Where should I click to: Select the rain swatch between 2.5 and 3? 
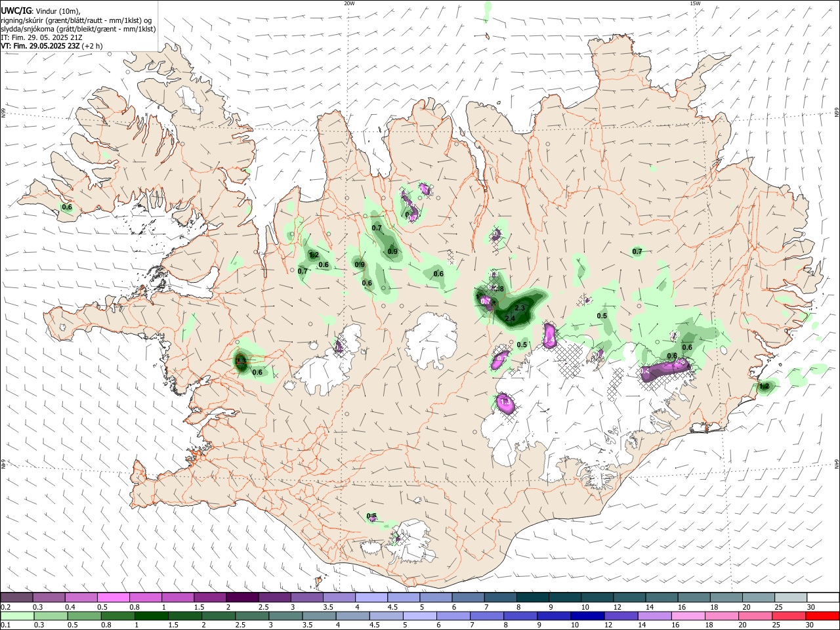point(251,616)
